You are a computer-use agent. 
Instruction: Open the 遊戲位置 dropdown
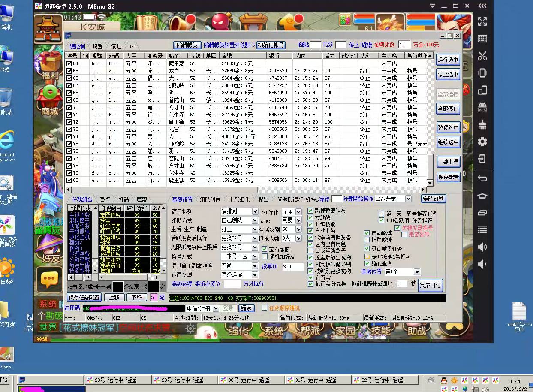416,272
